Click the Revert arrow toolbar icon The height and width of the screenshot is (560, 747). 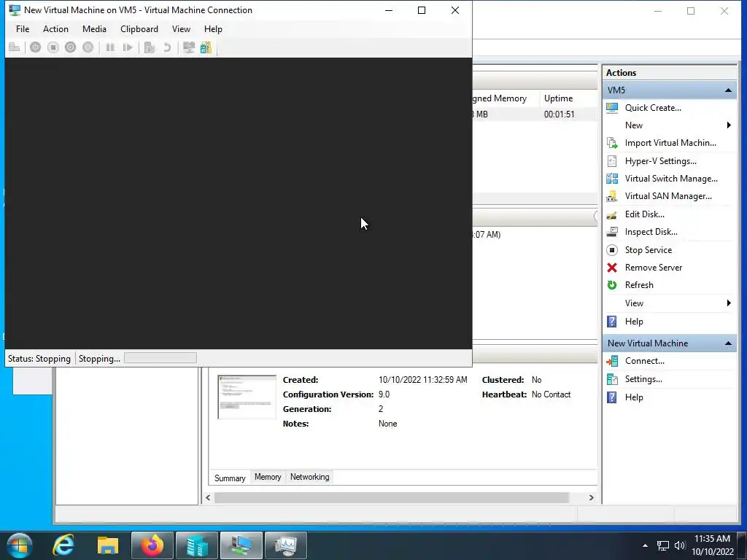(x=167, y=47)
